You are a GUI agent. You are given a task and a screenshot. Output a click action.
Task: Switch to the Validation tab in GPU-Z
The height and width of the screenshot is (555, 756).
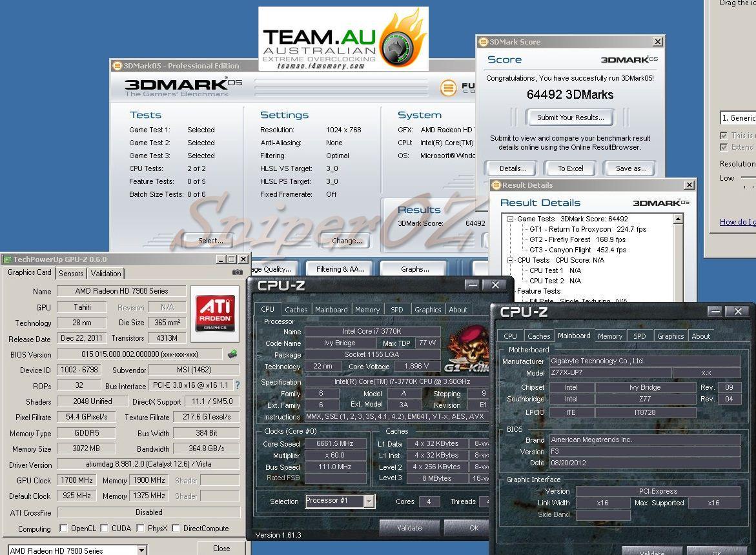tap(106, 273)
